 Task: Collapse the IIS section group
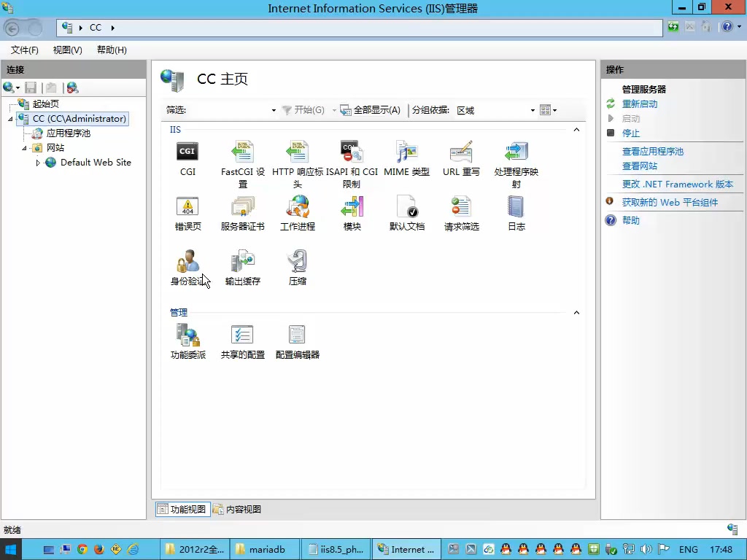click(x=576, y=130)
